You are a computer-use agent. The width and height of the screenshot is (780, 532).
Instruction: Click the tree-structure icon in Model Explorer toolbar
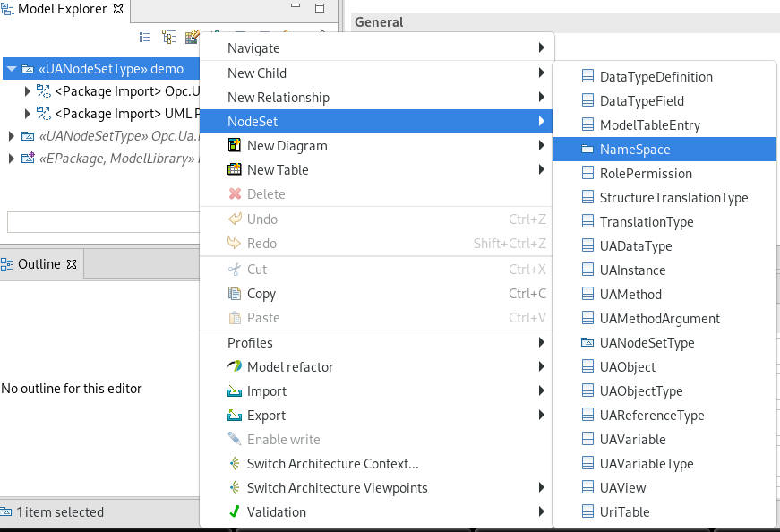pyautogui.click(x=168, y=37)
